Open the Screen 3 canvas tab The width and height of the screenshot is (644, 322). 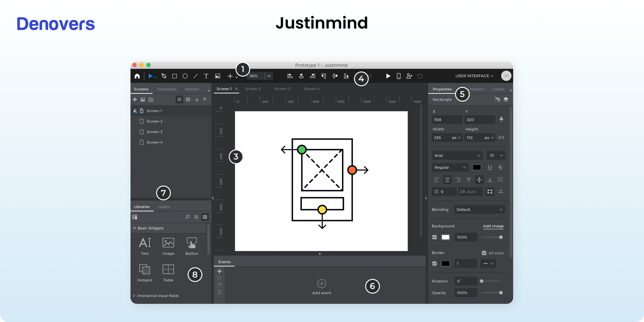coord(282,89)
